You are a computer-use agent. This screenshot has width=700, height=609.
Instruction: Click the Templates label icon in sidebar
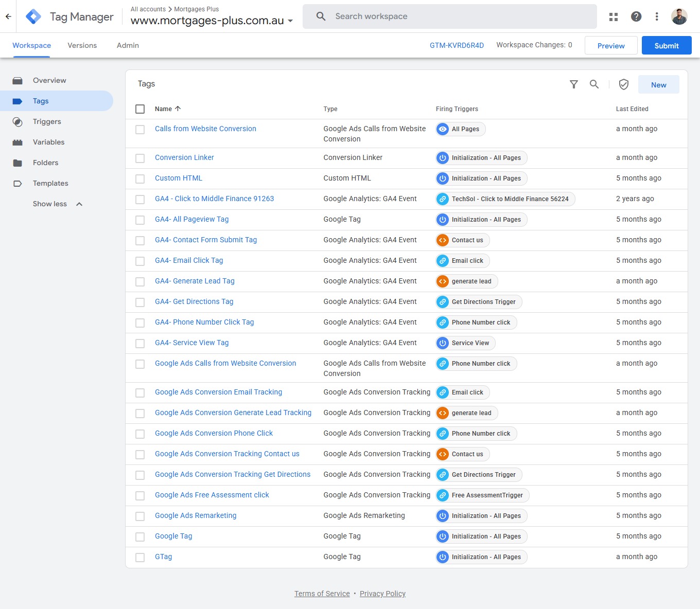click(x=17, y=184)
